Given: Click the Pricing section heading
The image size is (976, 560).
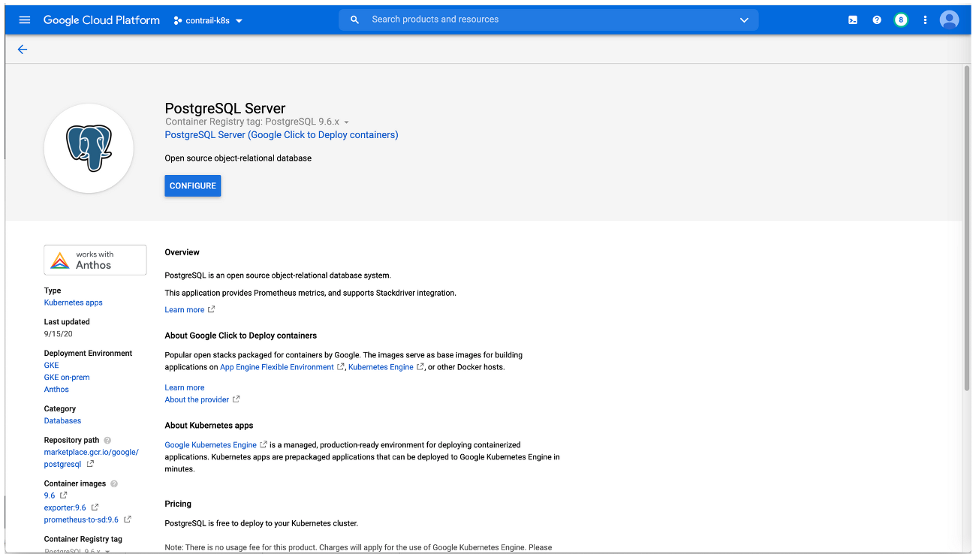Looking at the screenshot, I should pyautogui.click(x=179, y=504).
